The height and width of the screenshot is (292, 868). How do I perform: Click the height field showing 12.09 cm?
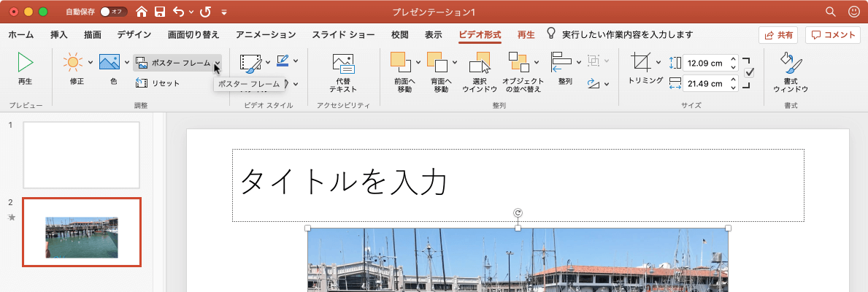click(705, 63)
